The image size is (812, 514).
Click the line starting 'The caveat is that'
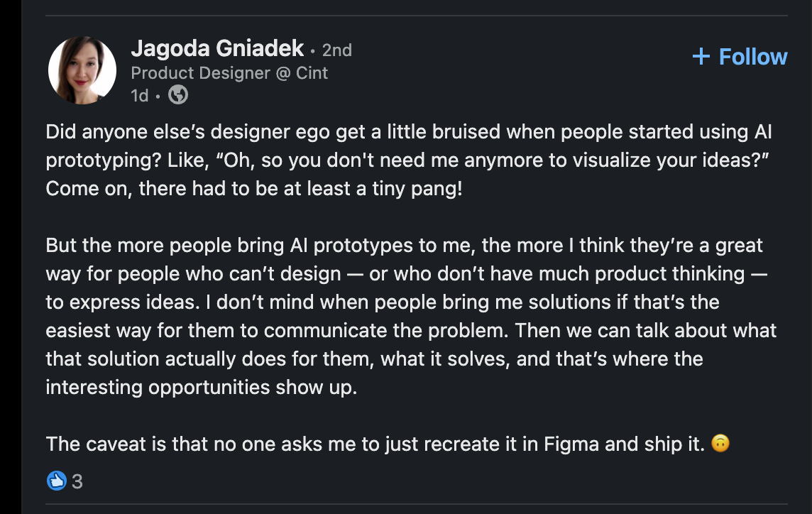coord(376,444)
